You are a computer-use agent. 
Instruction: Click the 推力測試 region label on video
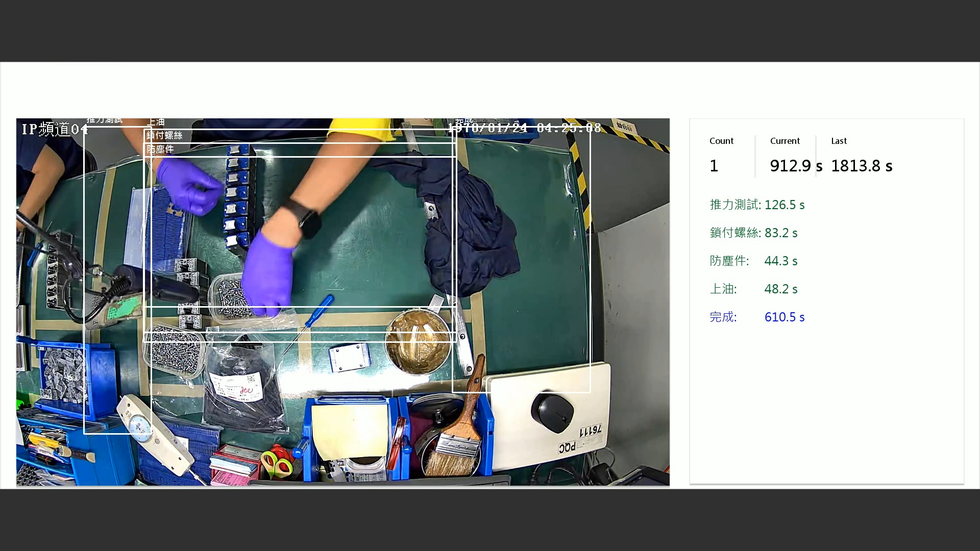click(x=104, y=120)
